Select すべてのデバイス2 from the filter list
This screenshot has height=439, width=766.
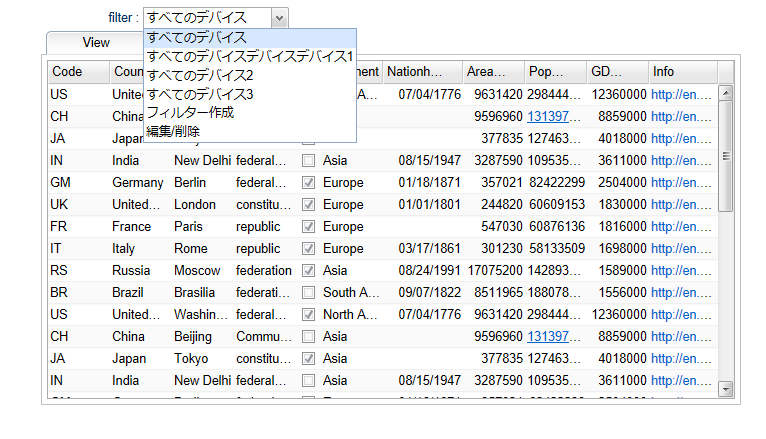[x=200, y=75]
